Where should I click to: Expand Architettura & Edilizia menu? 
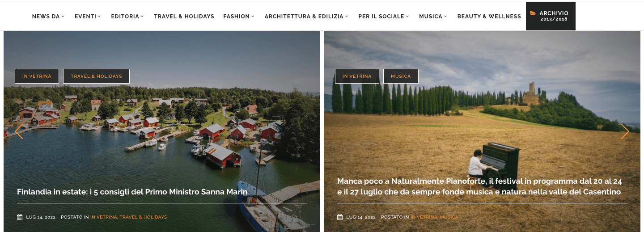(306, 17)
